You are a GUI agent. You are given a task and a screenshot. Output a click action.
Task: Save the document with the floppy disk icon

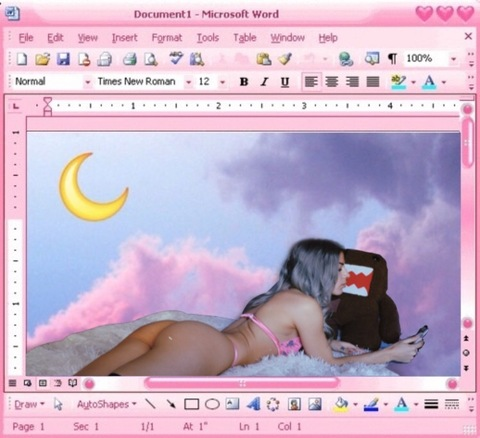(63, 59)
